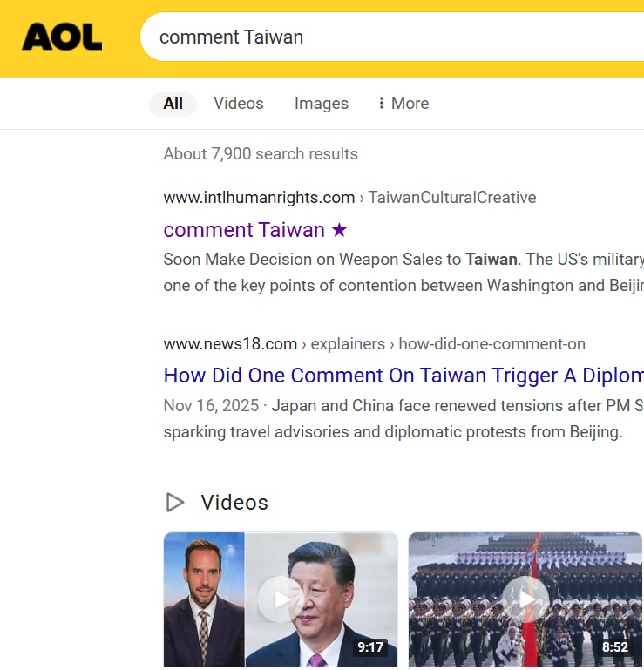Play the 8:52 military parade video
The image size is (644, 670).
point(525,599)
